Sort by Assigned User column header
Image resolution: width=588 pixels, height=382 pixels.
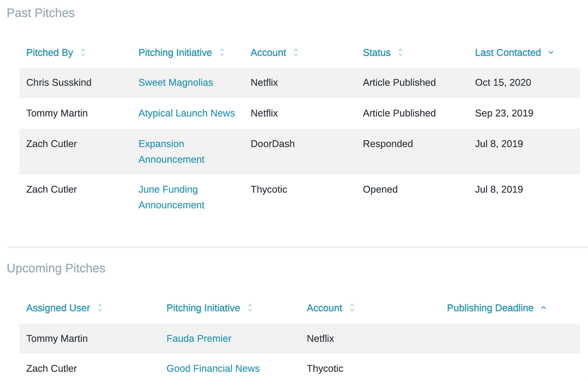tap(58, 308)
